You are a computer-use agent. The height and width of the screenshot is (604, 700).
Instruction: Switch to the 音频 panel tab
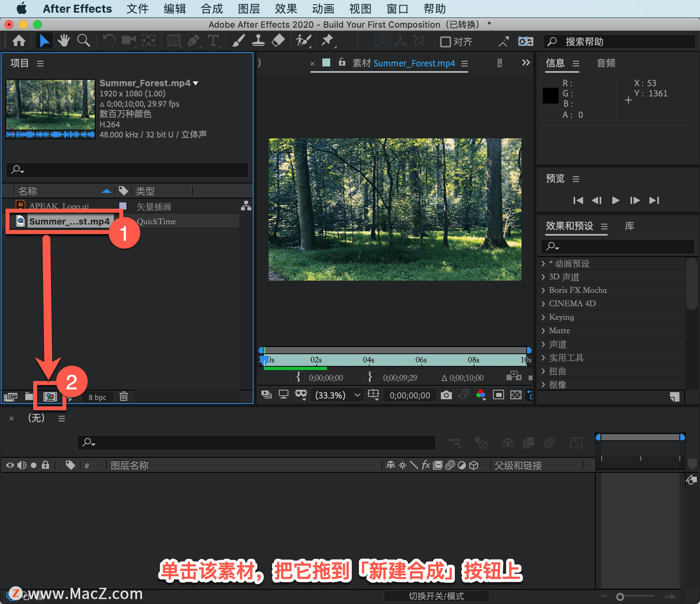(x=606, y=63)
